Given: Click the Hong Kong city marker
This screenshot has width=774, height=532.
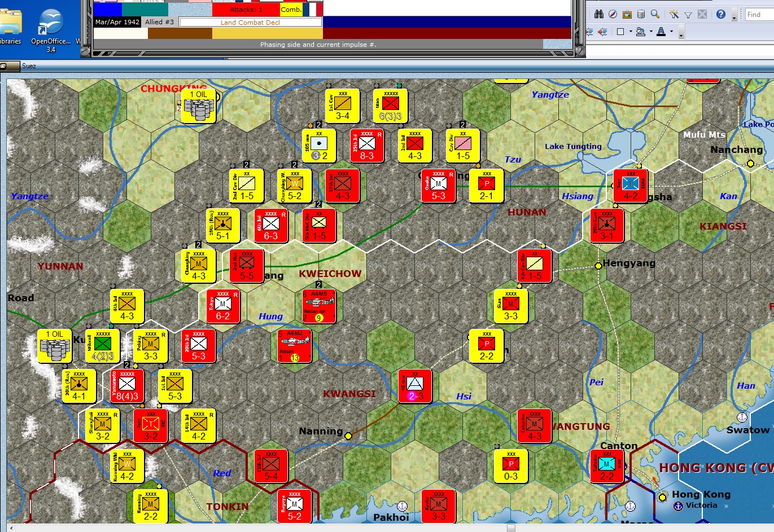Looking at the screenshot, I should [x=663, y=497].
